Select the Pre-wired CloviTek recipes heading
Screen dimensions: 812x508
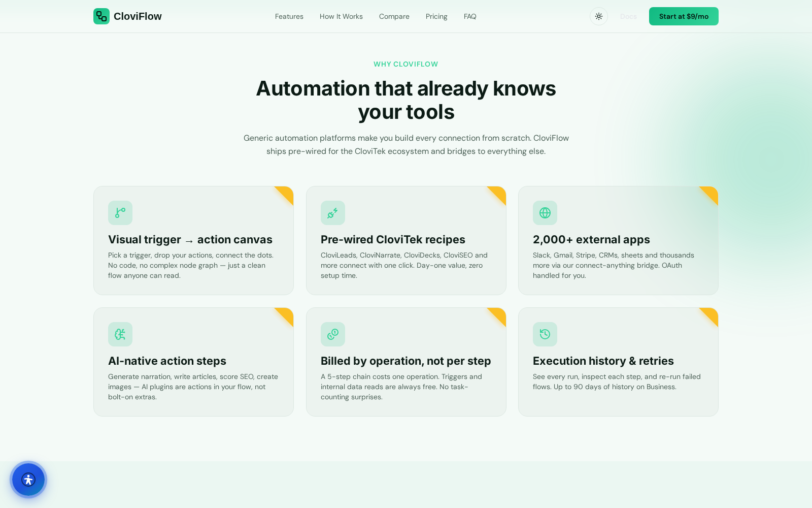tap(393, 239)
